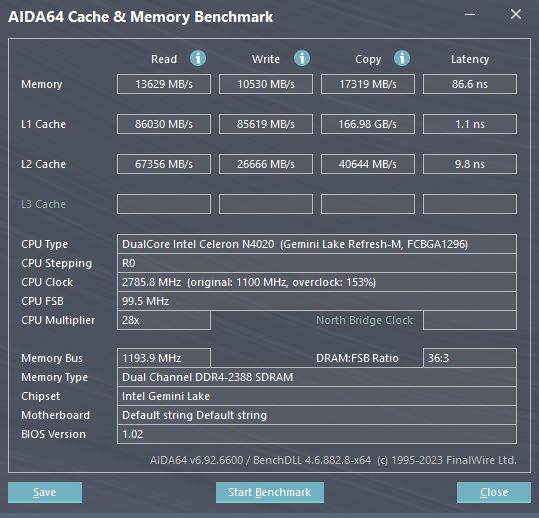Click the CPU Multiplier 28x field
Viewport: 539px width, 518px height.
[x=164, y=320]
